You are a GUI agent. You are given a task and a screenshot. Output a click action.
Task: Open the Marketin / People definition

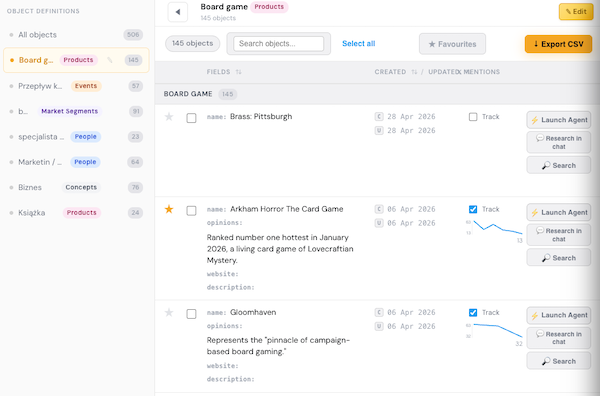[x=76, y=162]
